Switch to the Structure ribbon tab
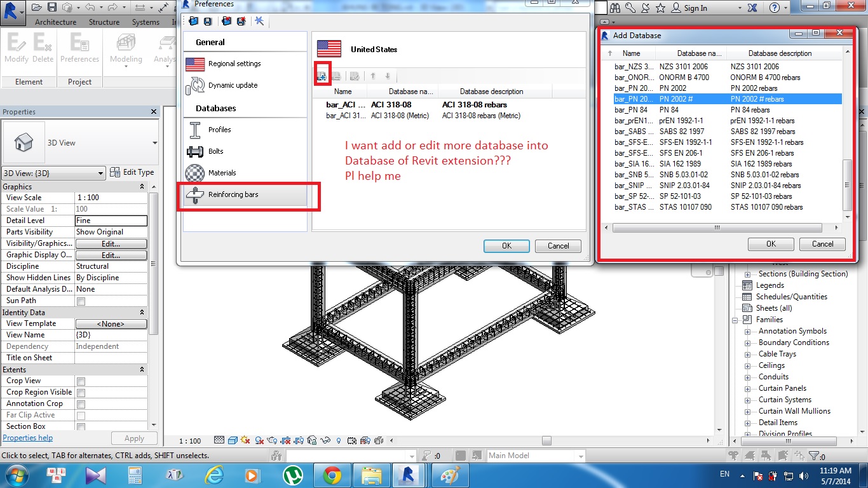Image resolution: width=868 pixels, height=488 pixels. click(104, 22)
